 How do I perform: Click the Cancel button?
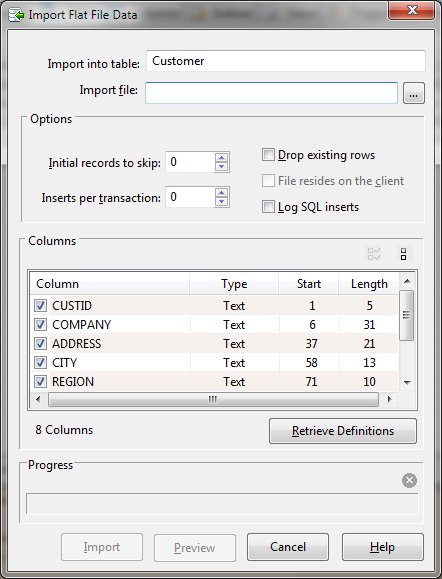click(288, 547)
